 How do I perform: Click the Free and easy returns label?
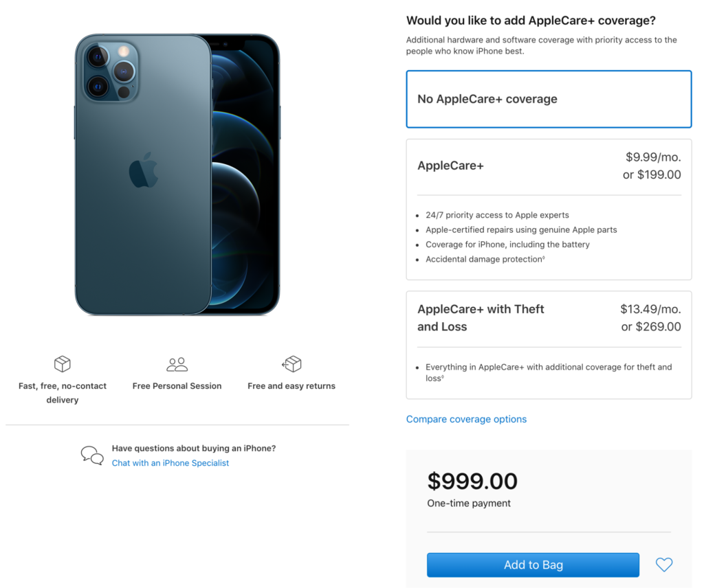point(291,386)
